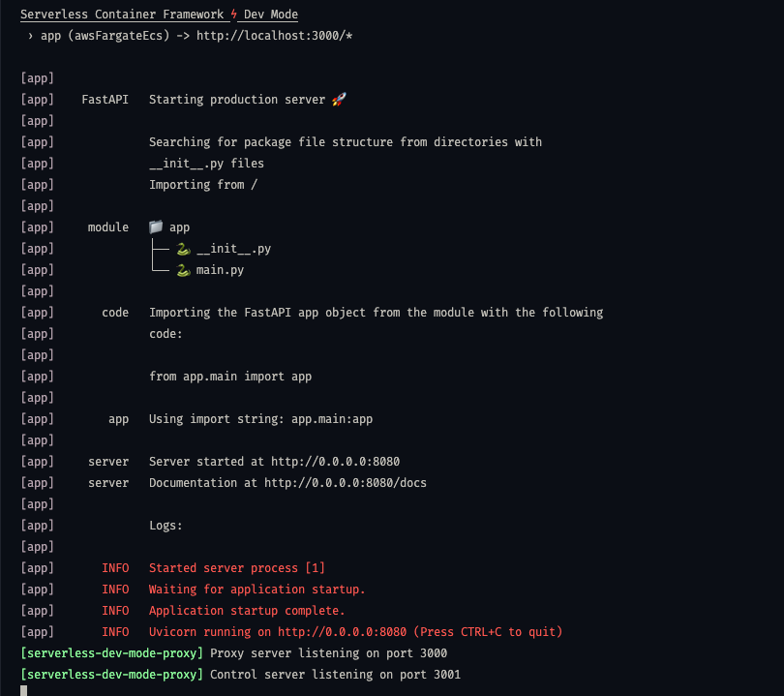This screenshot has height=696, width=784.
Task: Click the 'from app.main import app' code line
Action: [230, 377]
